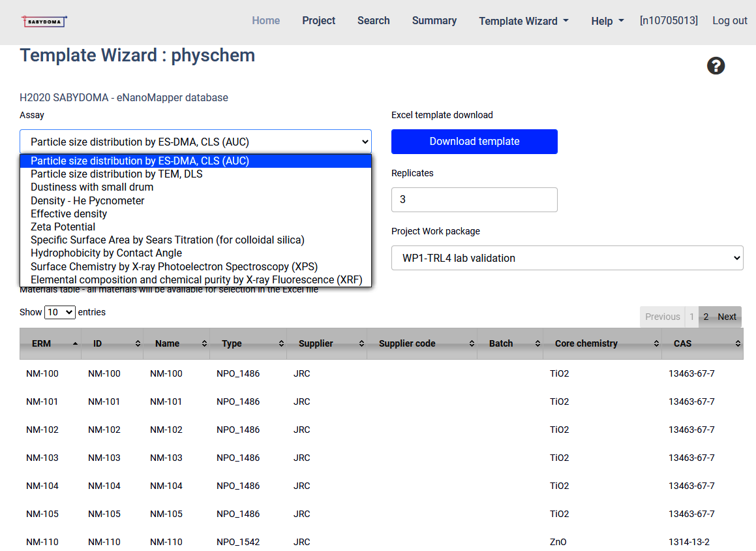Sort table by ERM column
The width and height of the screenshot is (756, 551).
(50, 343)
